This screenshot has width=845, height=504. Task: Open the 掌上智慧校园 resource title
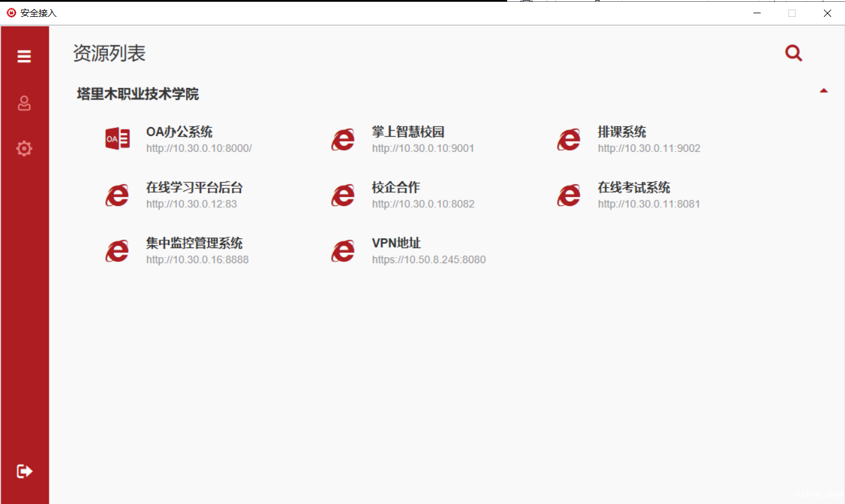408,132
